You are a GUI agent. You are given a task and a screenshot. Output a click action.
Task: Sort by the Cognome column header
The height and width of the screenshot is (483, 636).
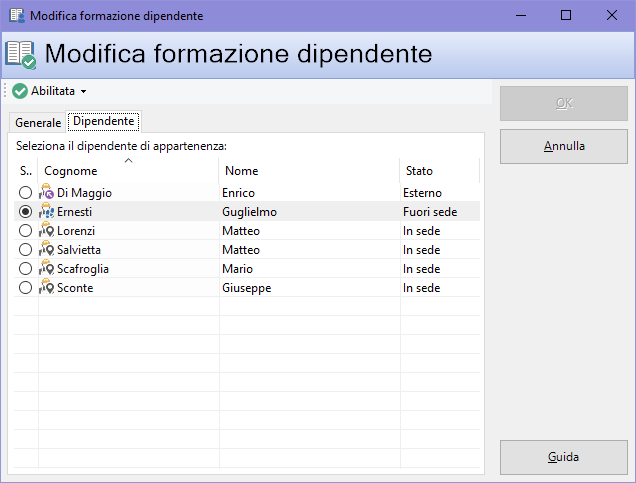click(x=128, y=171)
